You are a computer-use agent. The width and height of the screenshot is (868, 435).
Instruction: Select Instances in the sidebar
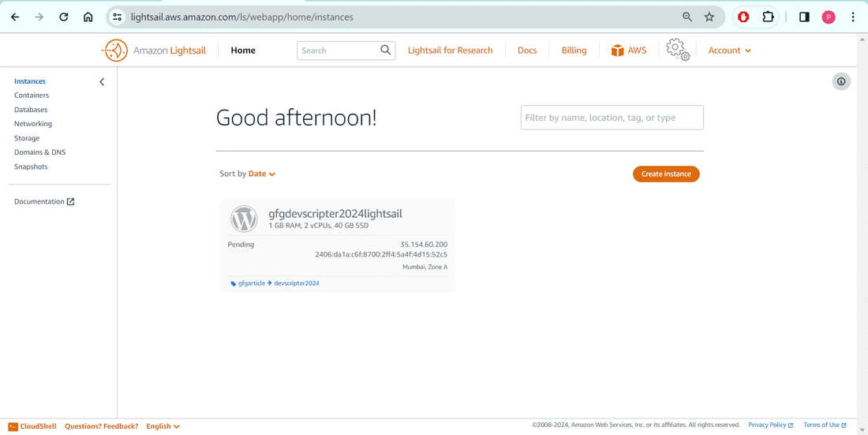(30, 81)
